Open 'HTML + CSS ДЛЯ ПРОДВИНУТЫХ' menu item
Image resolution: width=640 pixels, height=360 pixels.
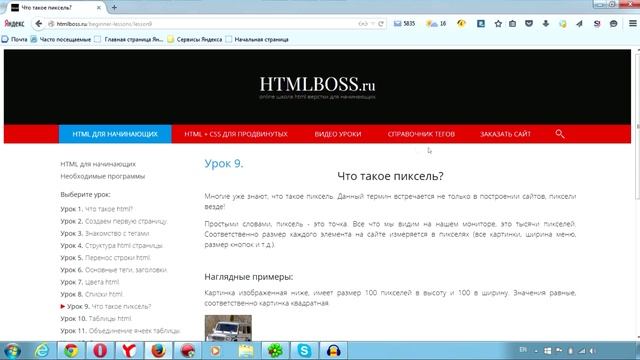pyautogui.click(x=236, y=134)
